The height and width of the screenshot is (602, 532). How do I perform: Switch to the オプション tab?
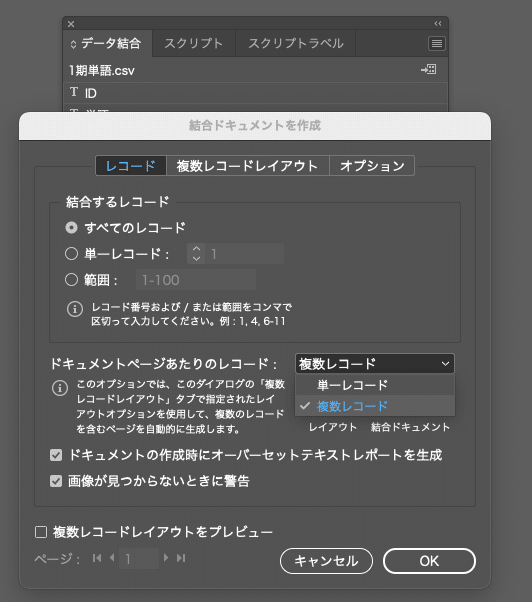372,166
